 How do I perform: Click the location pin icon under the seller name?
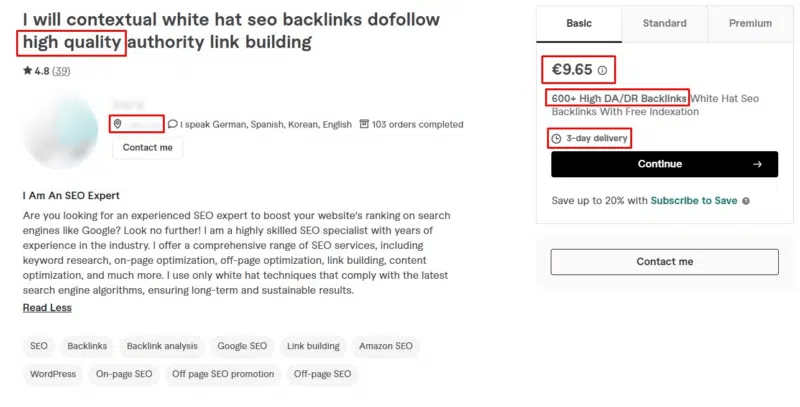[x=118, y=124]
